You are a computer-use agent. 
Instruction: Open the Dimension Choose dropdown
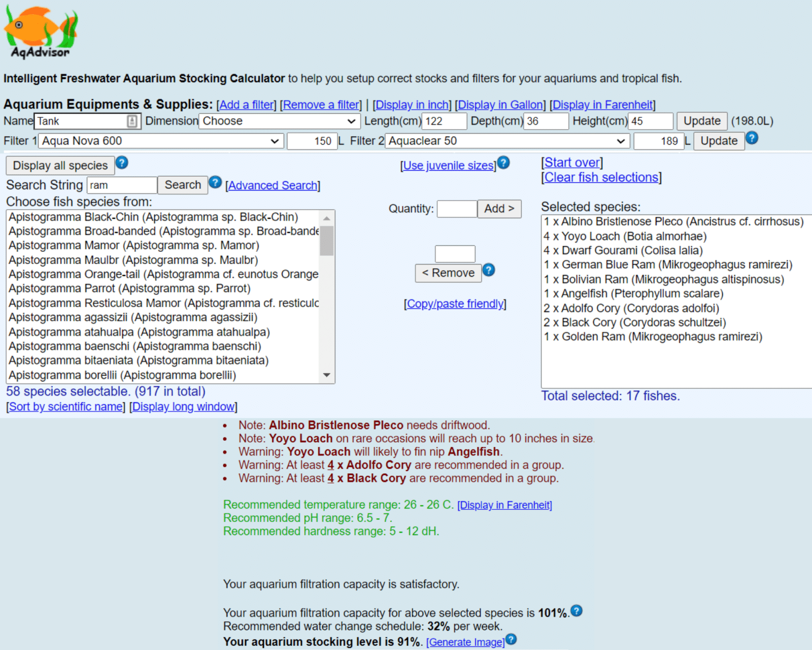pyautogui.click(x=280, y=121)
